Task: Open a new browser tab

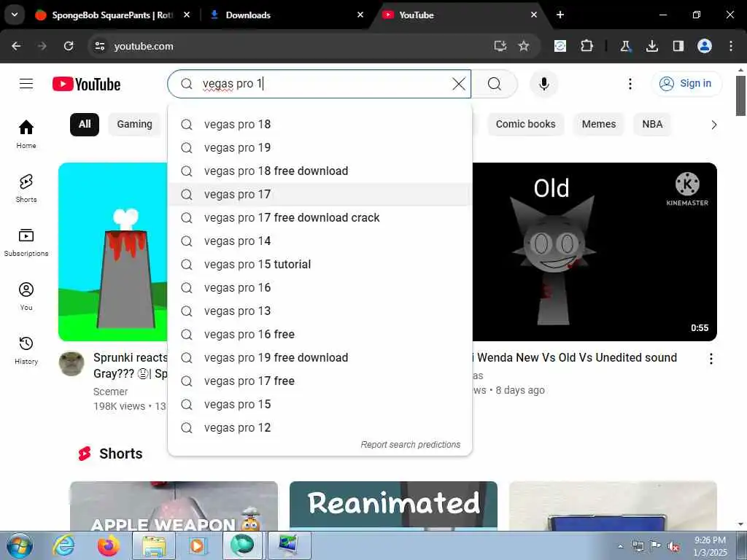Action: tap(560, 15)
